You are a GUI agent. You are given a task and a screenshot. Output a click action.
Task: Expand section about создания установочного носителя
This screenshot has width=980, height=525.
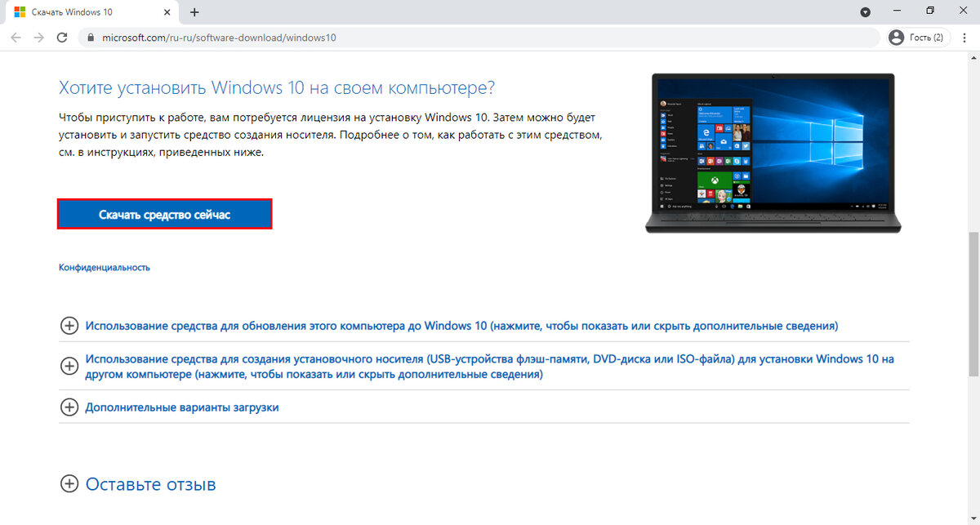tap(69, 366)
